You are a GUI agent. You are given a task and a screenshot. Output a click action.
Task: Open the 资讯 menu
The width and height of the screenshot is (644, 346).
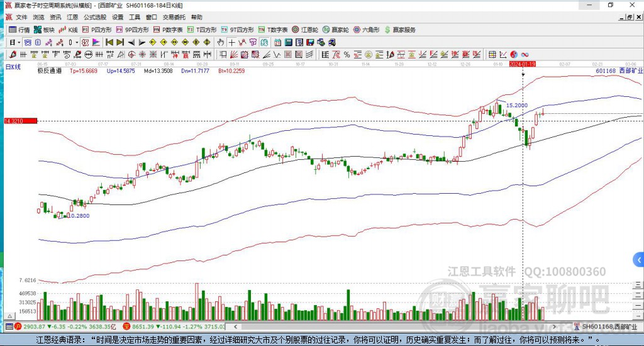click(55, 17)
